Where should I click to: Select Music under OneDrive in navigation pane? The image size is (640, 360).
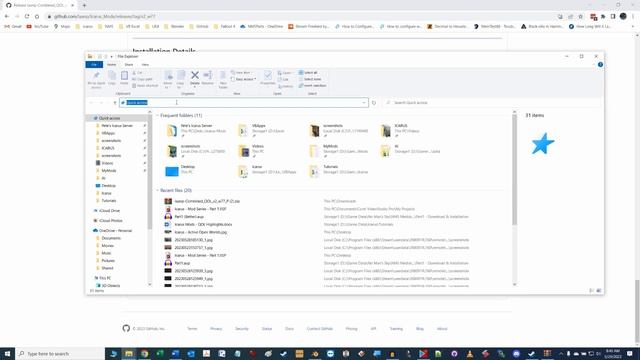click(106, 253)
